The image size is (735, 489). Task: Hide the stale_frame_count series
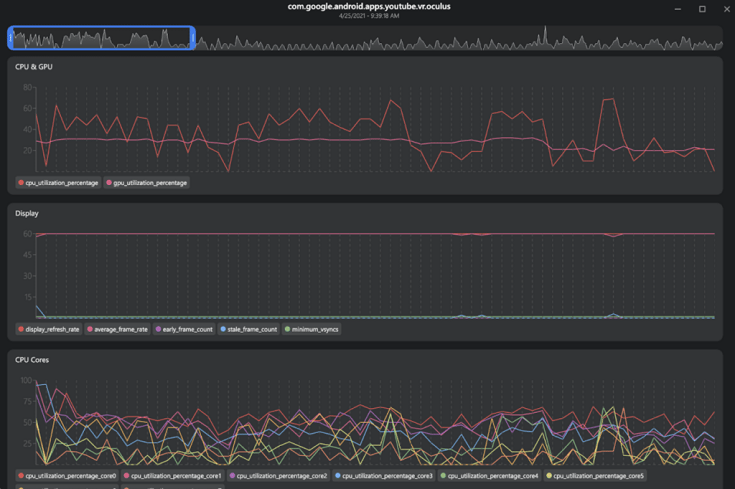(249, 329)
